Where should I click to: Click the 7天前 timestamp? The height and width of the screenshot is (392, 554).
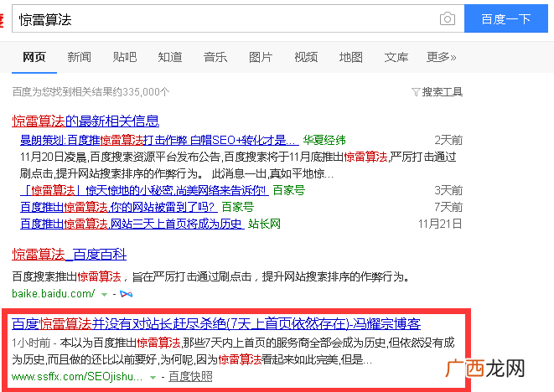coord(448,207)
